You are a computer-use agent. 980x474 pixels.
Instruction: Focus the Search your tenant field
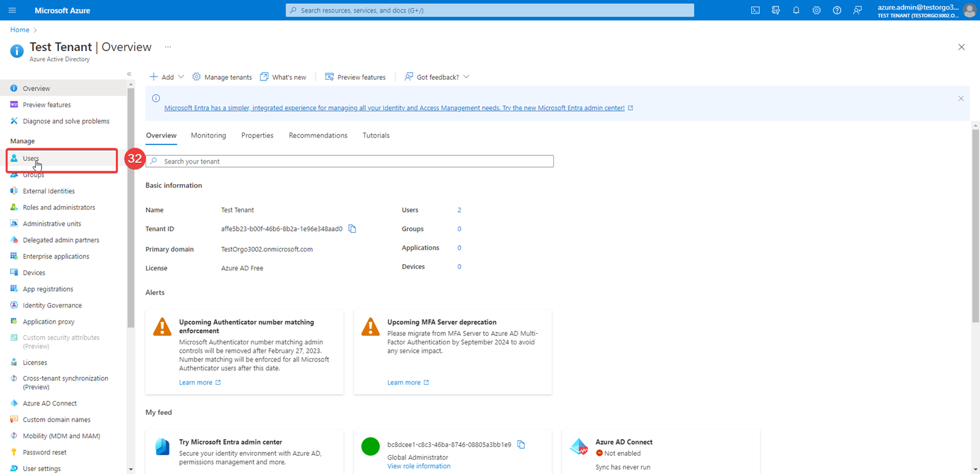pyautogui.click(x=350, y=162)
